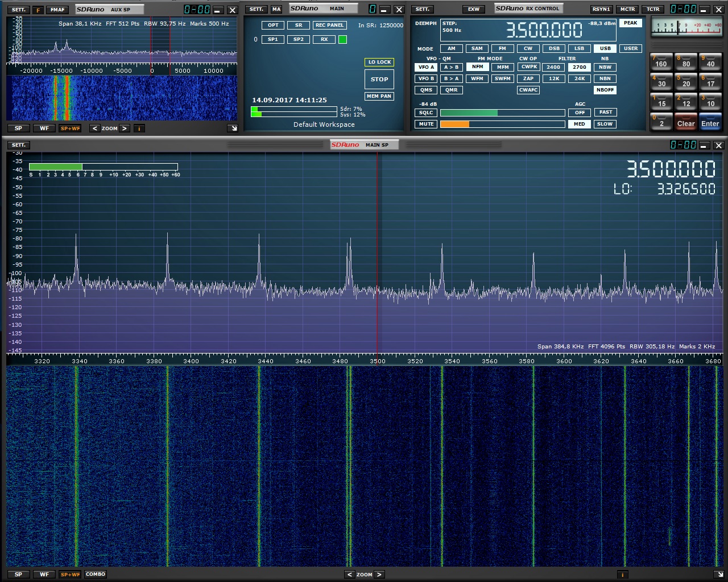Set AGC to SLOW
The image size is (728, 582).
pos(605,124)
